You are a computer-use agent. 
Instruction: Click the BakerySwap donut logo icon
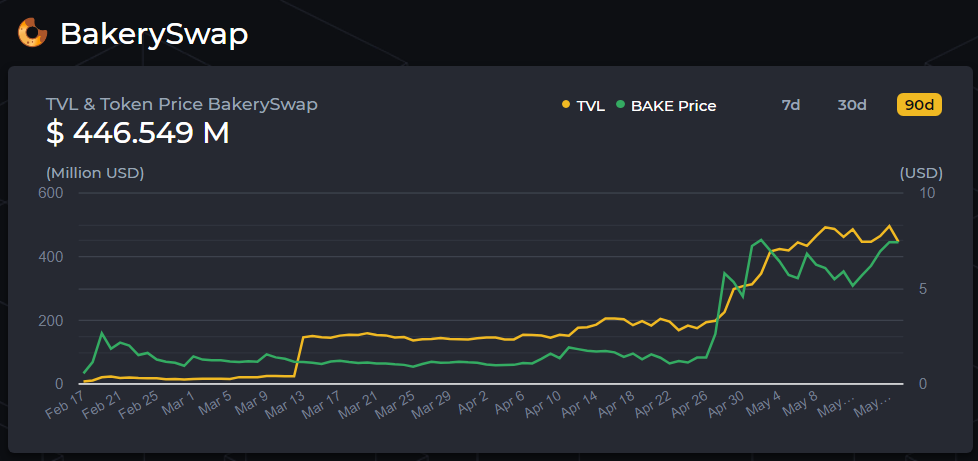point(33,33)
